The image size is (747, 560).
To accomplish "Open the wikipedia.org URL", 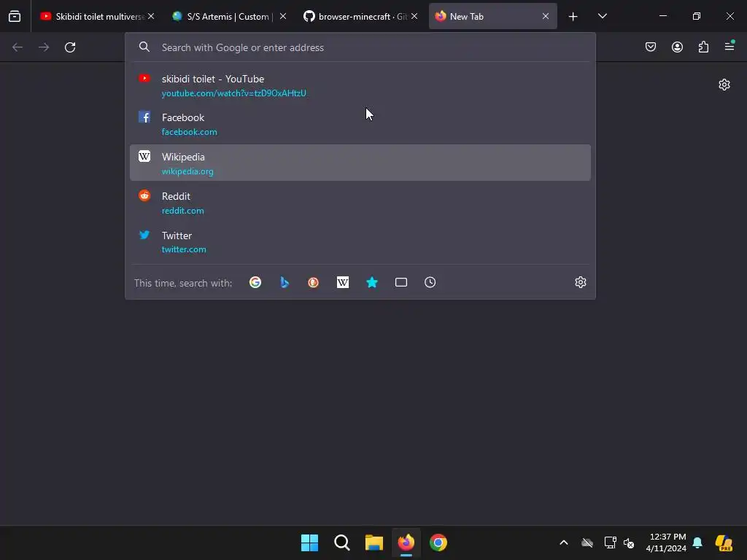I will point(187,171).
